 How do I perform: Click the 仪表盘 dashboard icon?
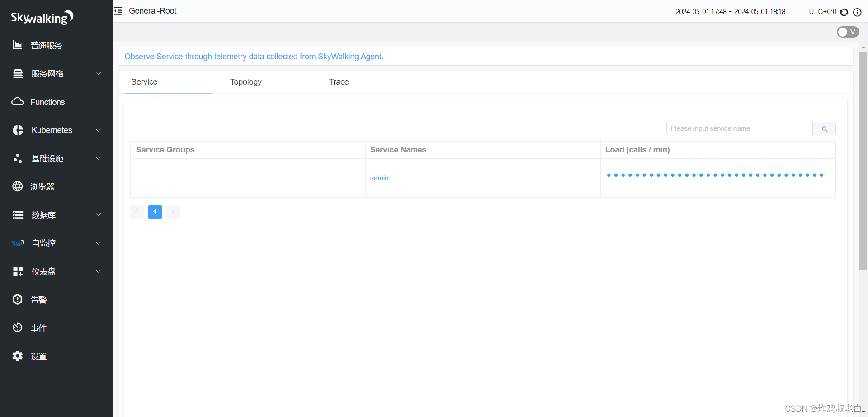click(18, 271)
